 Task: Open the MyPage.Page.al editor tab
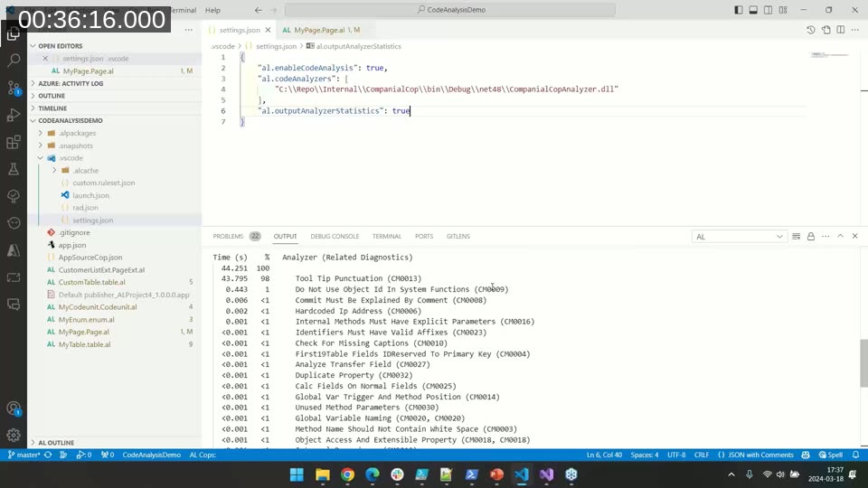(x=320, y=30)
